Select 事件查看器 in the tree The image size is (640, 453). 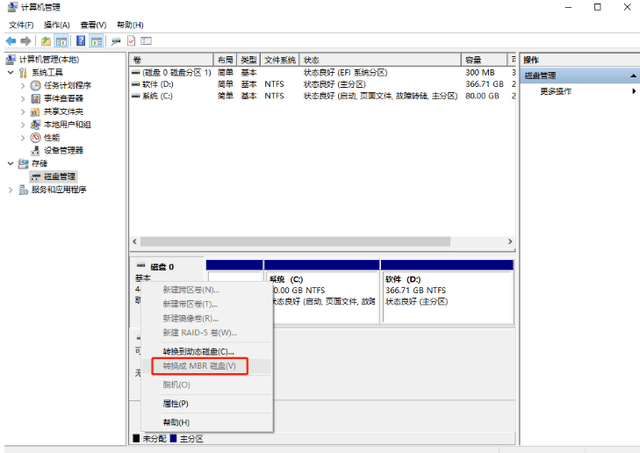(x=63, y=98)
